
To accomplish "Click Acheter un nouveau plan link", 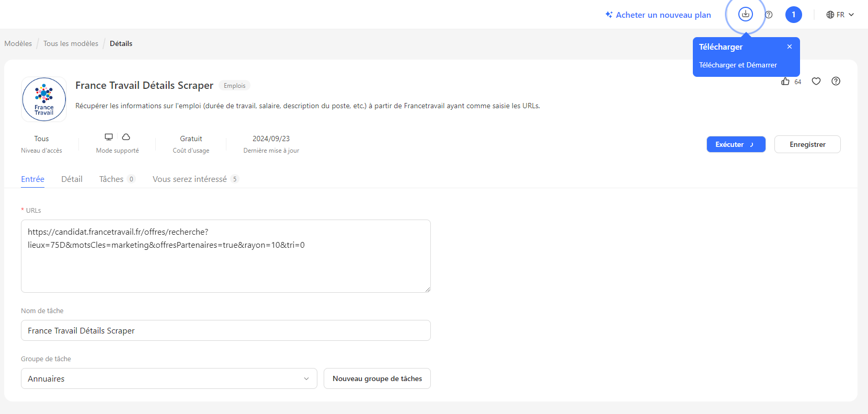I will pos(658,15).
